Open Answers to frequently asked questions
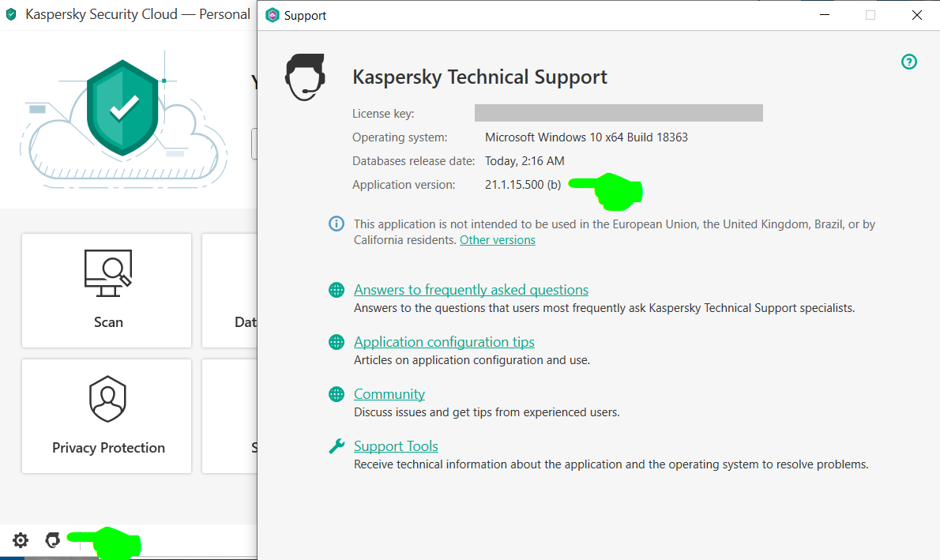940x560 pixels. (x=471, y=290)
